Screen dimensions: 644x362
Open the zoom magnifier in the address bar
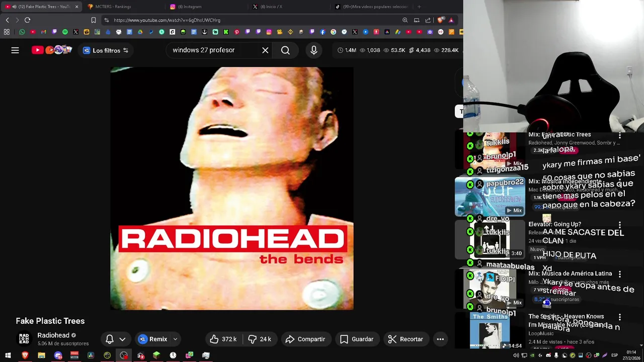(405, 20)
